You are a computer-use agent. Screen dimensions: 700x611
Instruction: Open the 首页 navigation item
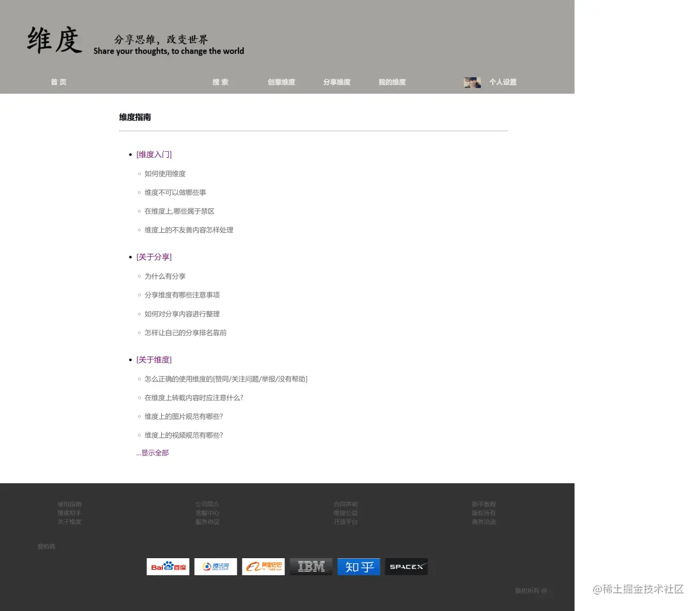58,82
